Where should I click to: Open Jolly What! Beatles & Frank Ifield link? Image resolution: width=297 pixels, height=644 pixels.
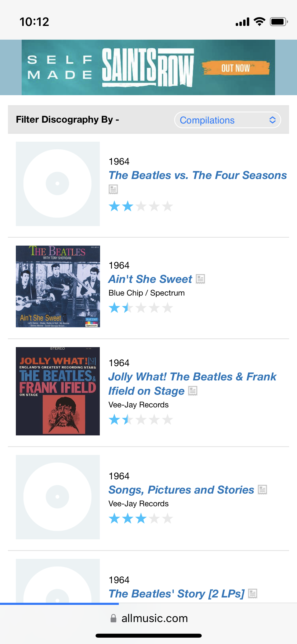[x=192, y=377]
